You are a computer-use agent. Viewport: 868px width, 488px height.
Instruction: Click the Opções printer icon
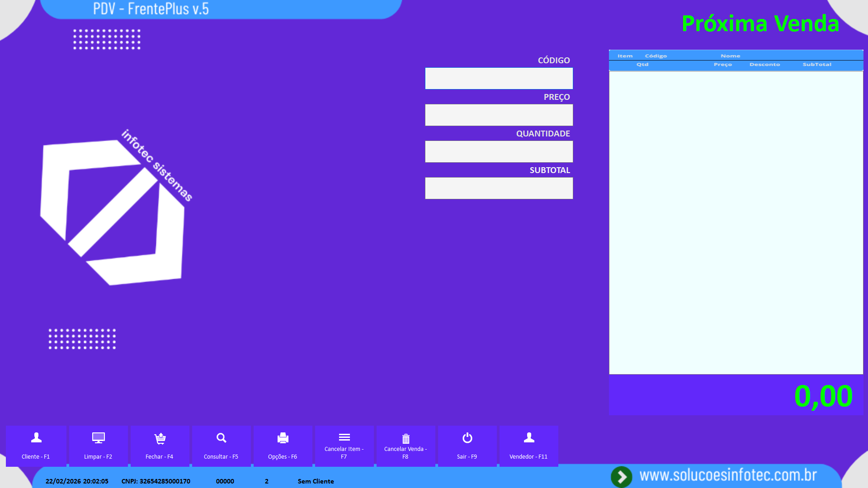[283, 437]
